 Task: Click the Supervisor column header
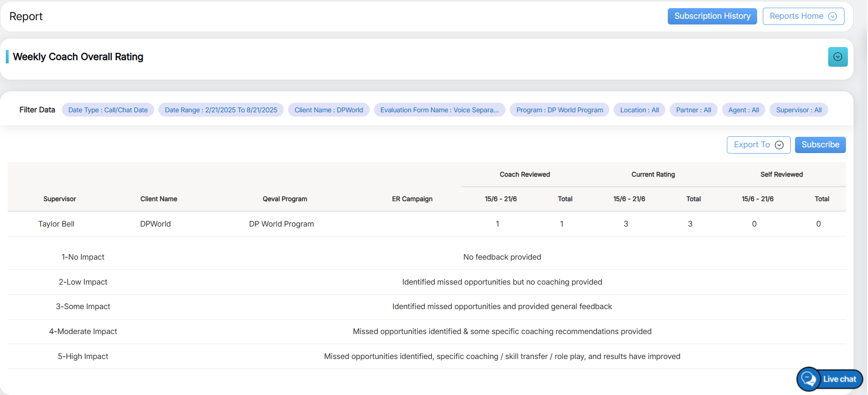pos(60,199)
